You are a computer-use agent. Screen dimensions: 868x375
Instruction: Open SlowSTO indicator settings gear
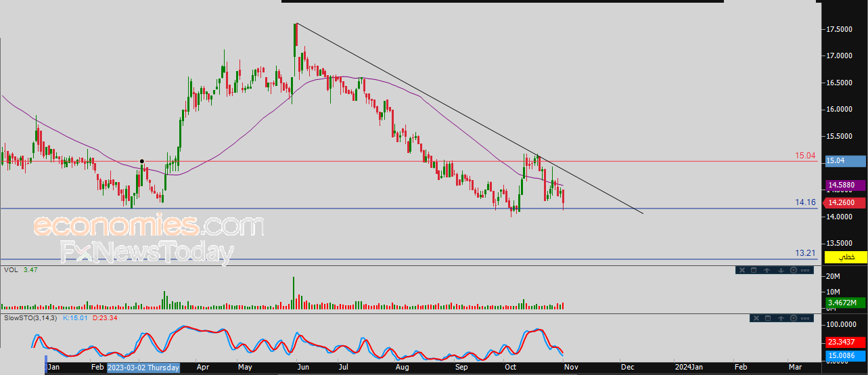click(794, 318)
